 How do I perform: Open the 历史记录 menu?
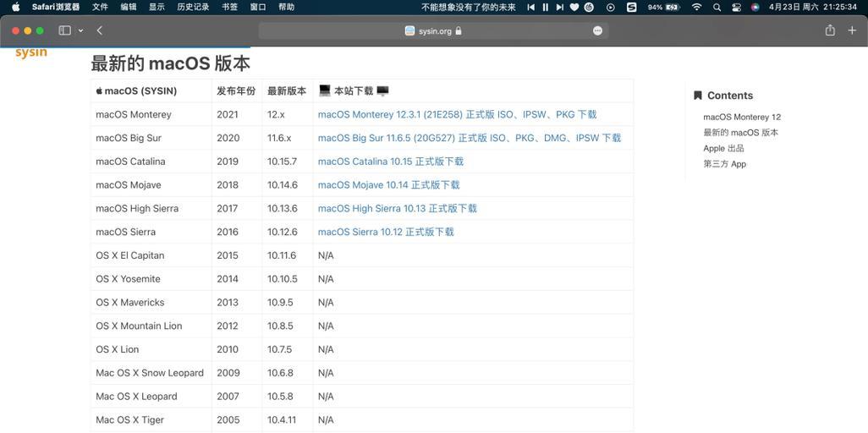pos(193,8)
